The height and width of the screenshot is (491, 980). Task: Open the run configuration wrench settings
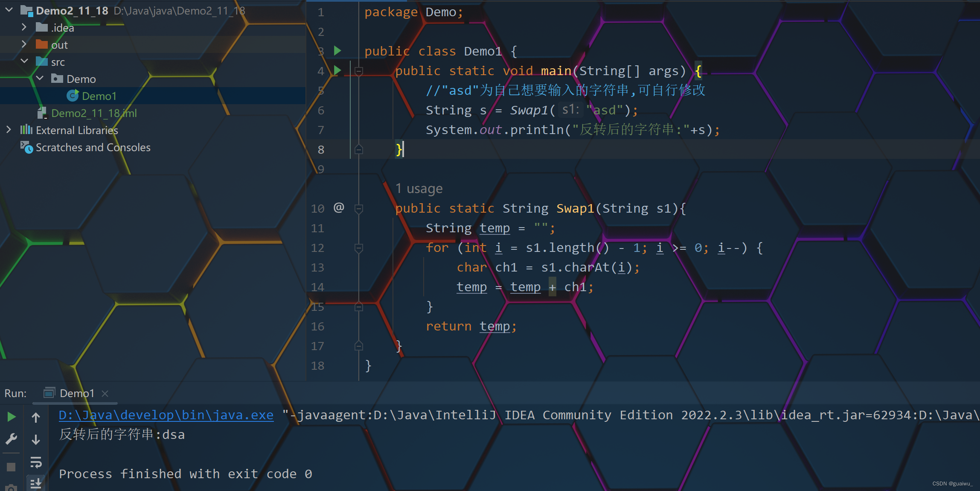[x=12, y=438]
